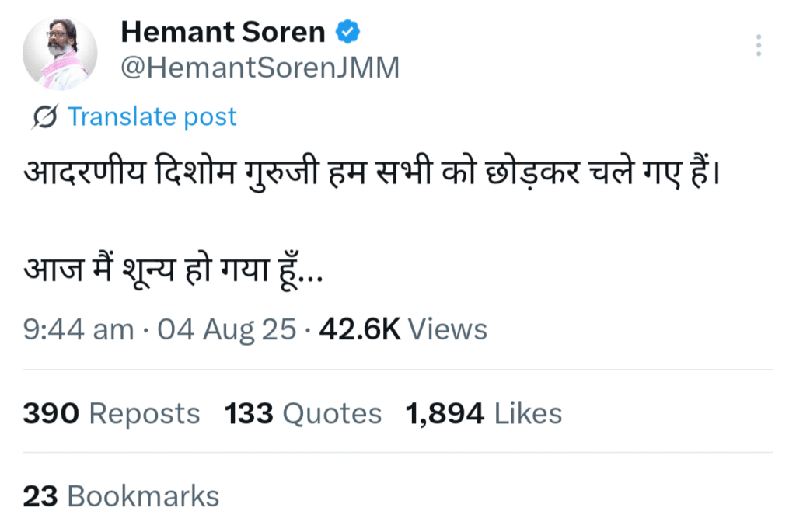Click the display name Hemant Soren
The height and width of the screenshot is (532, 796).
point(223,32)
